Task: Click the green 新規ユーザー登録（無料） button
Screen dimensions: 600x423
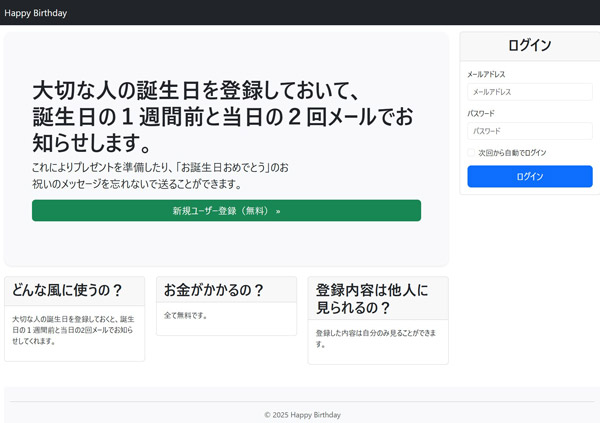Action: [x=226, y=211]
